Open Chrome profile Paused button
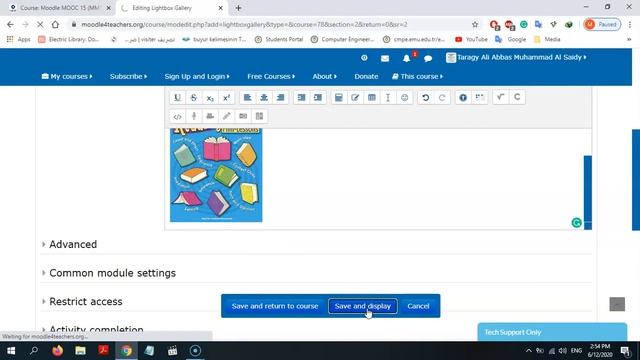Screen dimensions: 640x360 (x=602, y=24)
